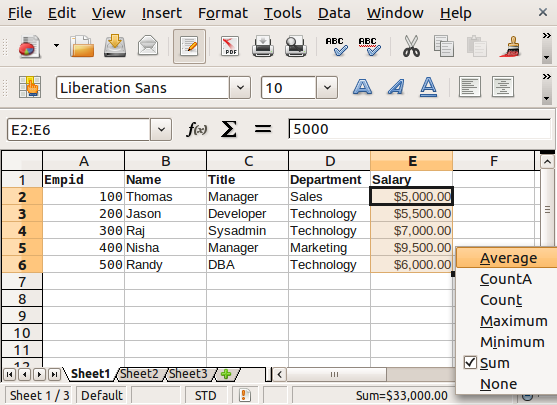The image size is (557, 405).
Task: Open the Window menu
Action: point(395,13)
